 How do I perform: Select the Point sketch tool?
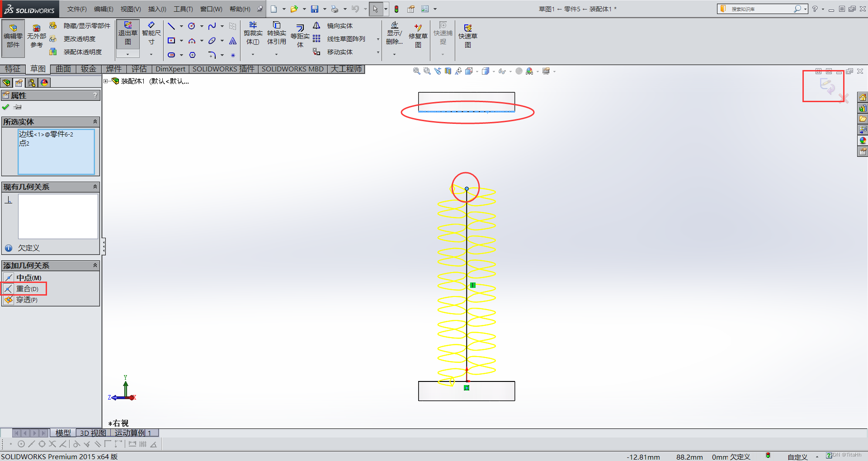pos(233,55)
